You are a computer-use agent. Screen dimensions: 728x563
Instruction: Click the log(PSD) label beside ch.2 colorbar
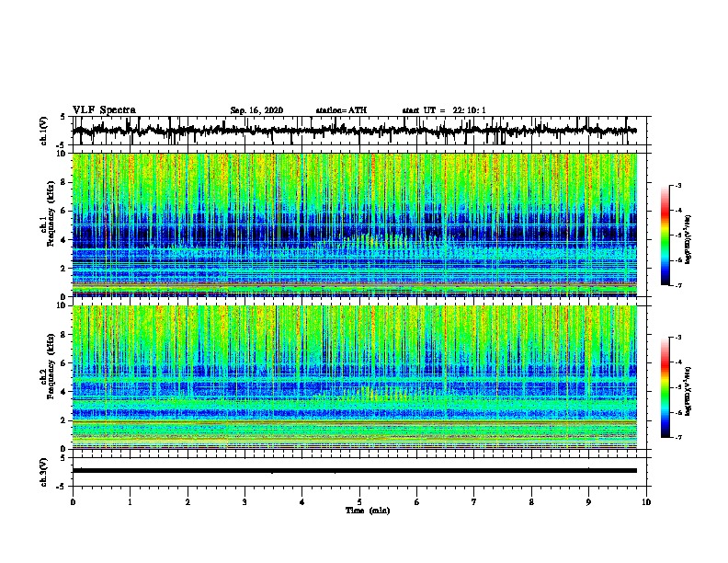(x=688, y=391)
